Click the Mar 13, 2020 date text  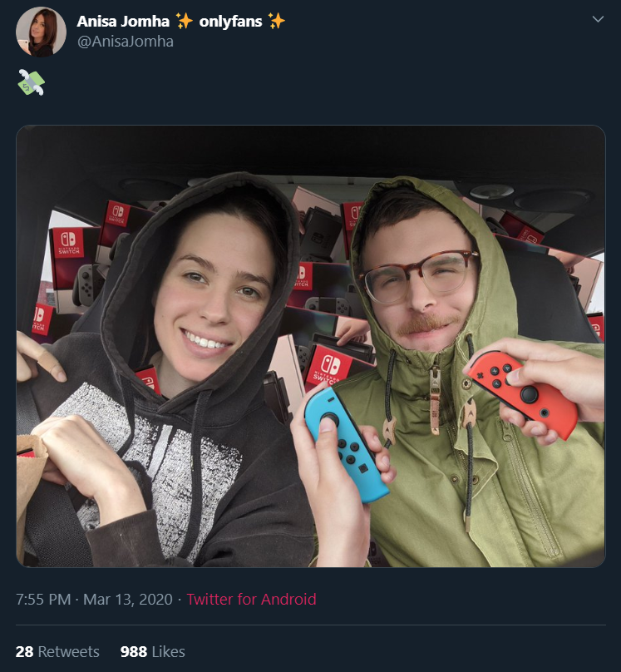click(x=128, y=599)
